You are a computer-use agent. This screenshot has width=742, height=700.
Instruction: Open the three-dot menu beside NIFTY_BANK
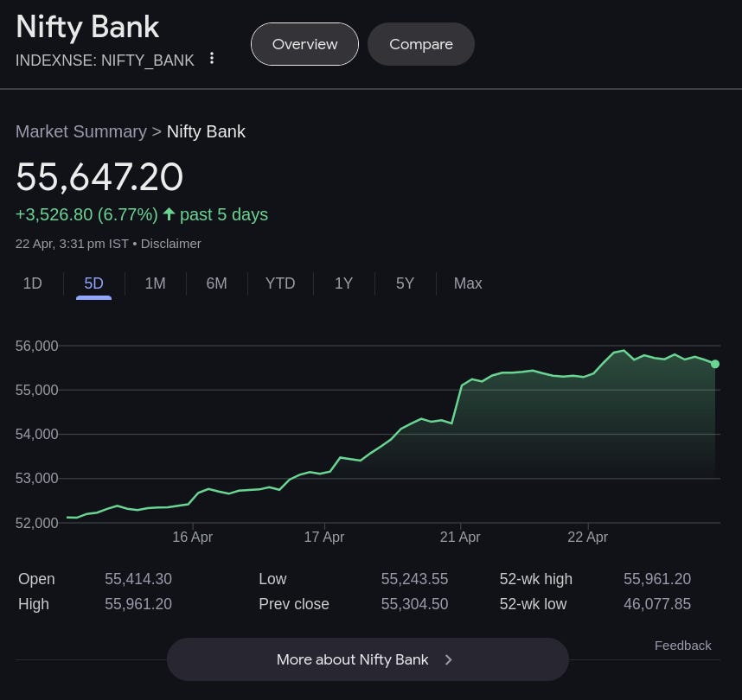(x=212, y=58)
